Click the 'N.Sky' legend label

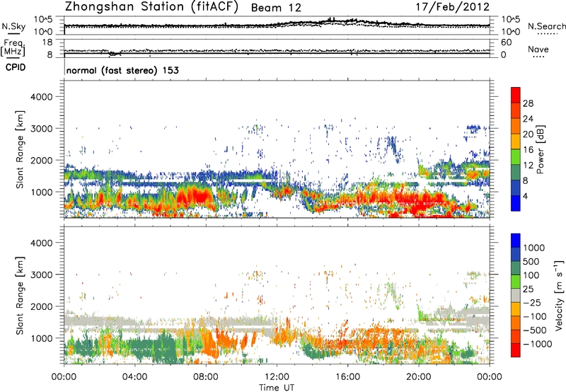(13, 26)
